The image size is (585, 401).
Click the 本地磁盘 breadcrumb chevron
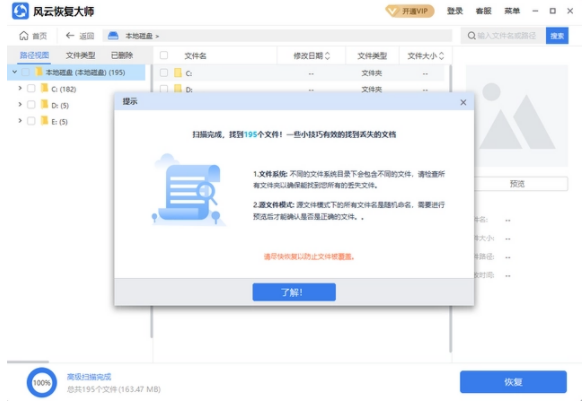(x=157, y=36)
